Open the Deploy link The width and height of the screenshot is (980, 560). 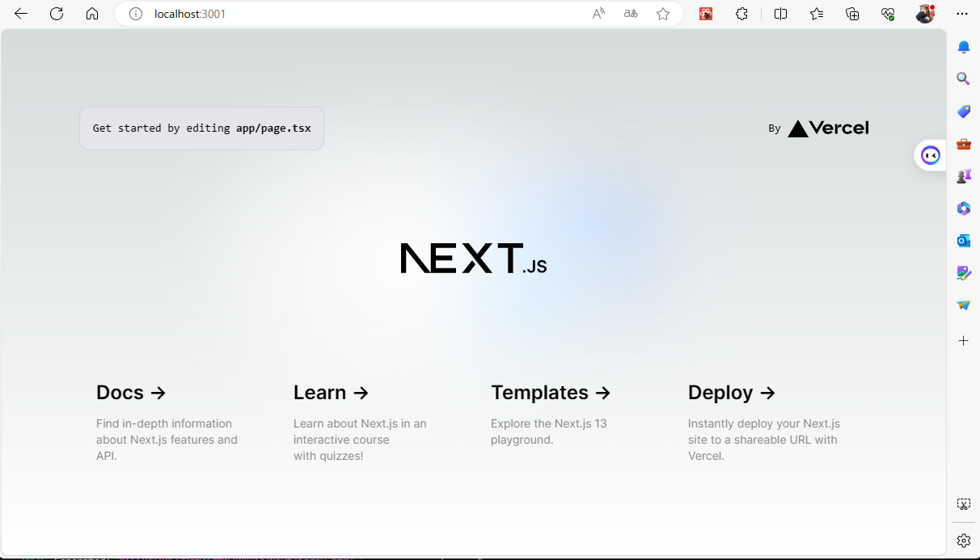[730, 392]
